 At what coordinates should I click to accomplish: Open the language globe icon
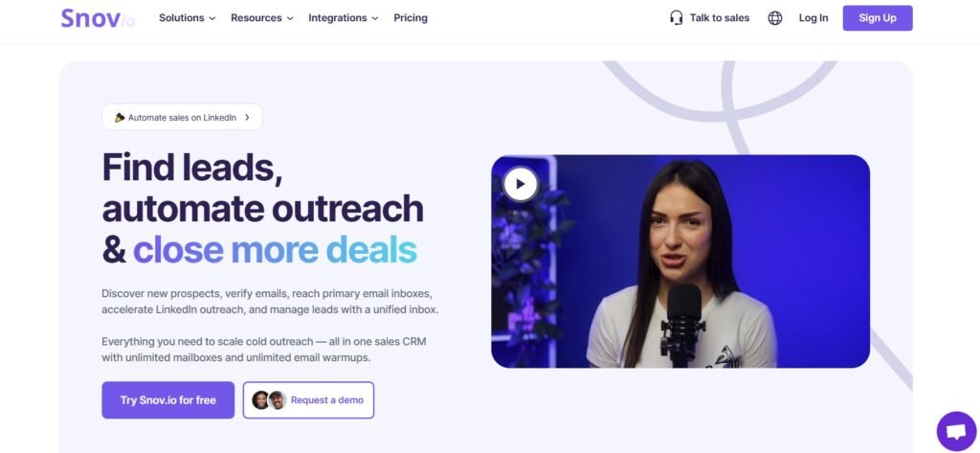click(775, 18)
